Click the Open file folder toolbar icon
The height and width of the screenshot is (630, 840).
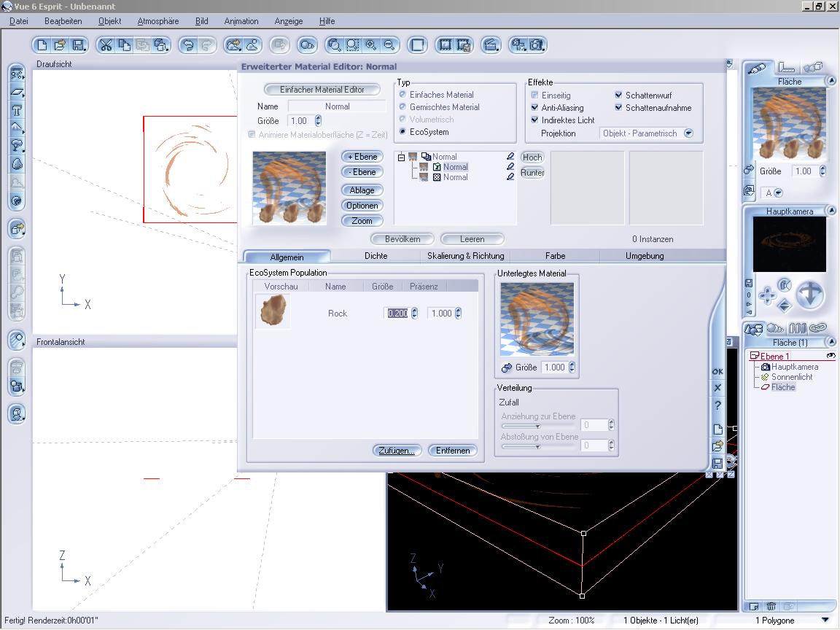pyautogui.click(x=60, y=45)
